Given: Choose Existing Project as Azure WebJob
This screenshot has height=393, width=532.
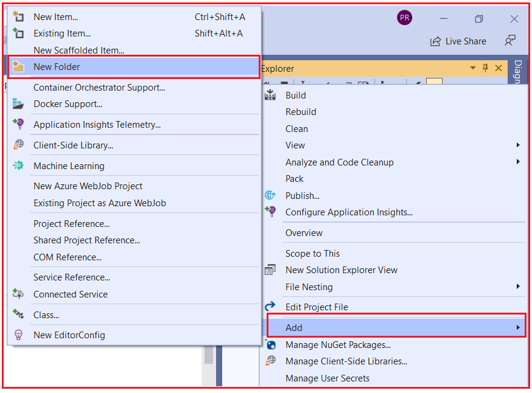Looking at the screenshot, I should pos(135,203).
